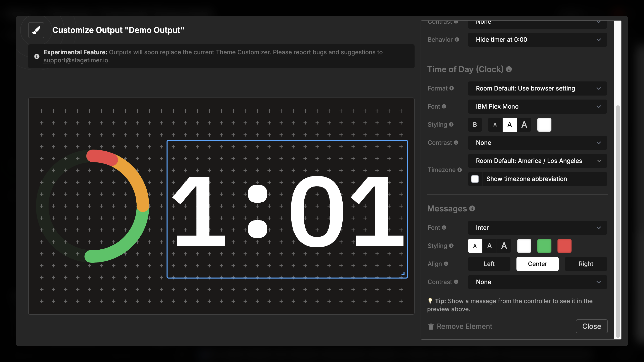Pick the green message color swatch
644x362 pixels.
pyautogui.click(x=544, y=246)
